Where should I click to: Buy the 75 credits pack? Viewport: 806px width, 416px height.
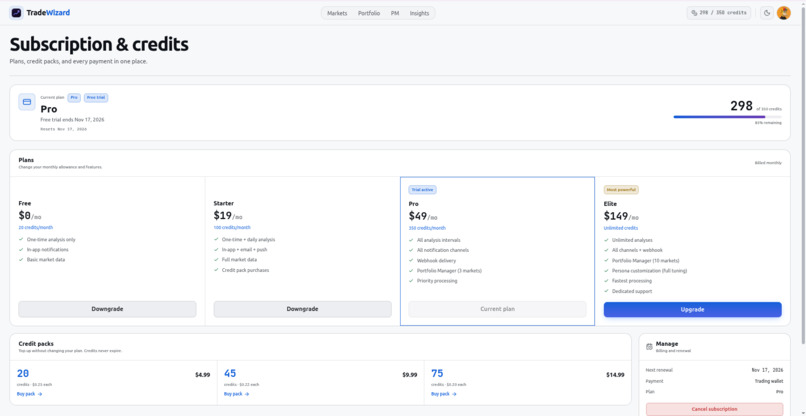(444, 394)
